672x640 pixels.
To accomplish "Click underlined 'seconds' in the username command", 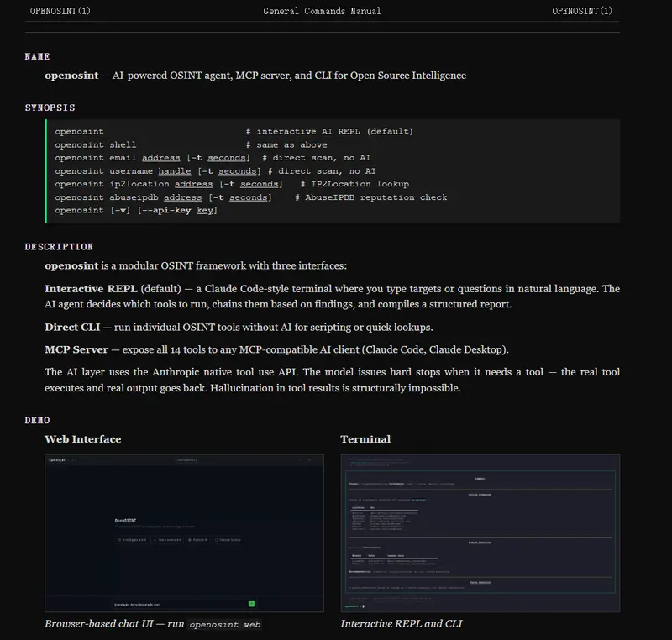I will click(237, 171).
